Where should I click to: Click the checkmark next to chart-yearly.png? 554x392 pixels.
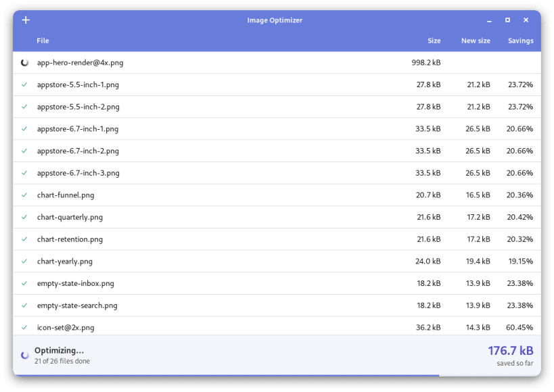[24, 262]
